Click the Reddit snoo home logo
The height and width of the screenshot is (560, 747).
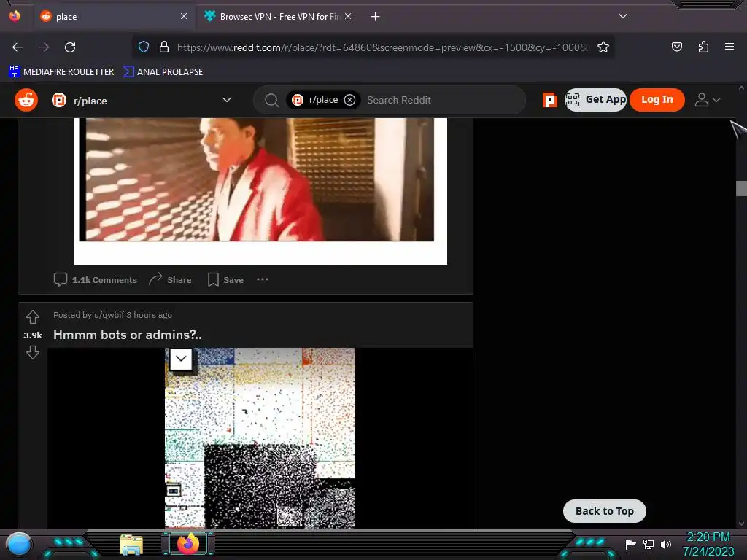coord(26,100)
